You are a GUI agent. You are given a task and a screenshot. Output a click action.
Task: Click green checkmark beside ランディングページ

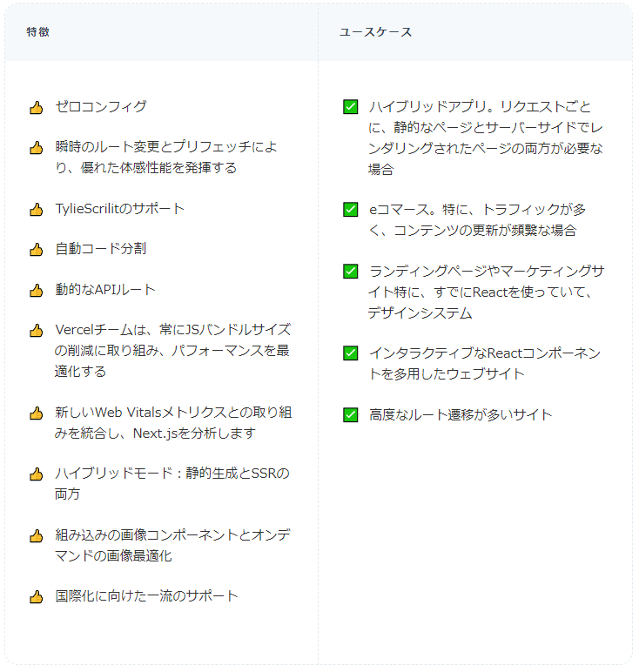351,272
